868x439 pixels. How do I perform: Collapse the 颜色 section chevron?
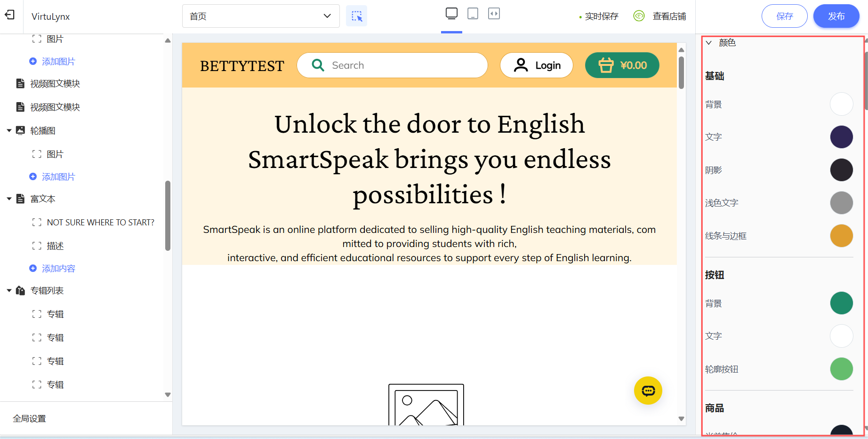[x=708, y=43]
